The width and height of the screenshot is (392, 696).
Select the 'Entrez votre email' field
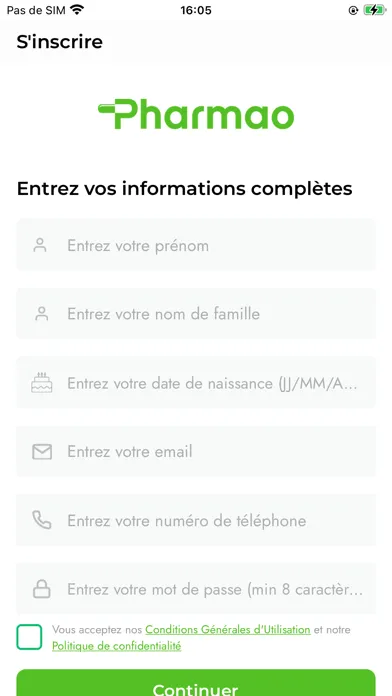click(196, 451)
